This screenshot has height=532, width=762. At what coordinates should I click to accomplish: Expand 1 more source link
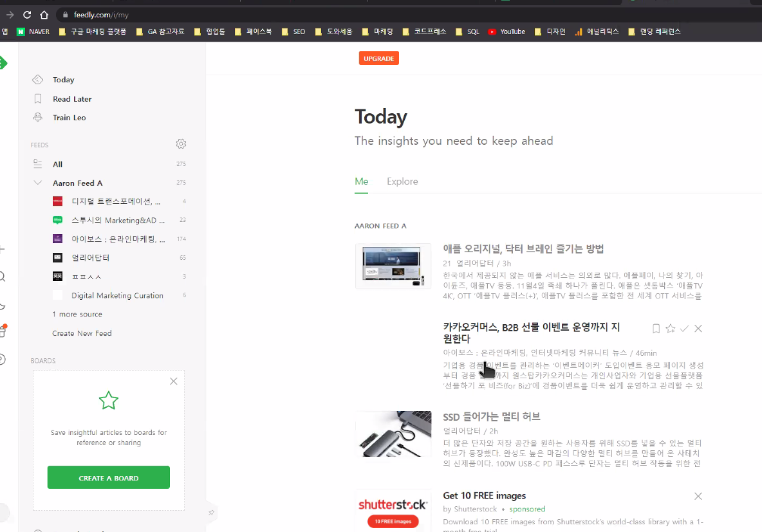click(x=77, y=315)
